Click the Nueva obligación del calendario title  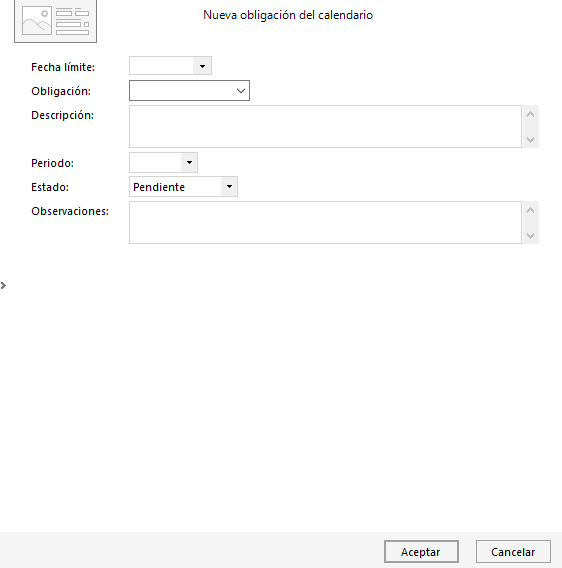coord(288,15)
